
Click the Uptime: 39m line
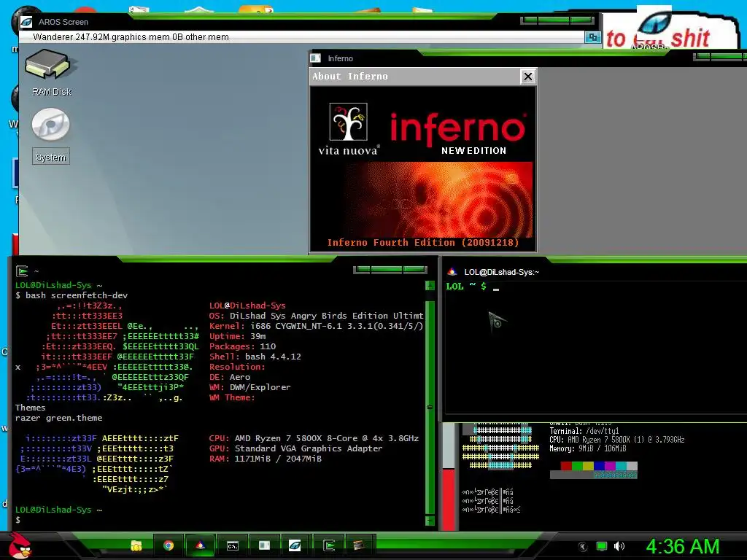(237, 336)
